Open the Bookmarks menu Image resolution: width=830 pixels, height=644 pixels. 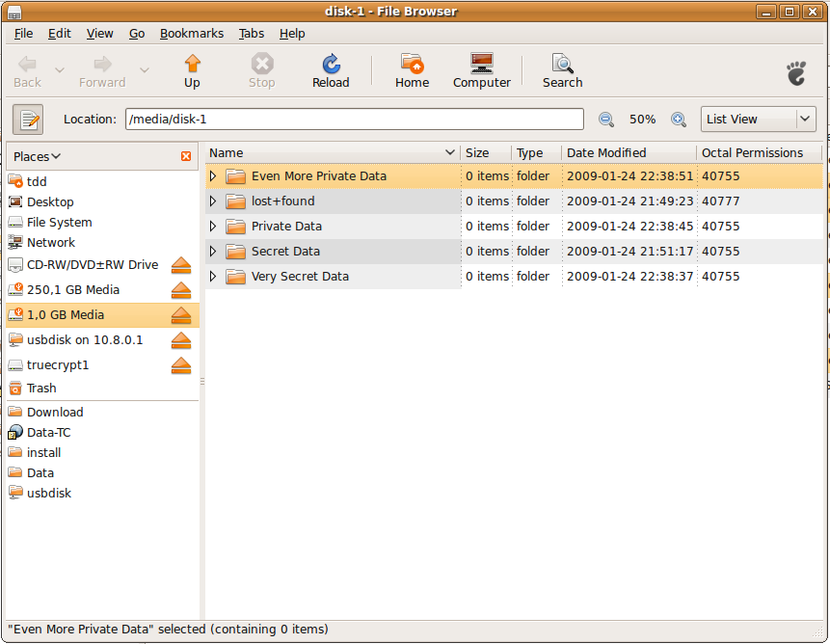coord(192,34)
